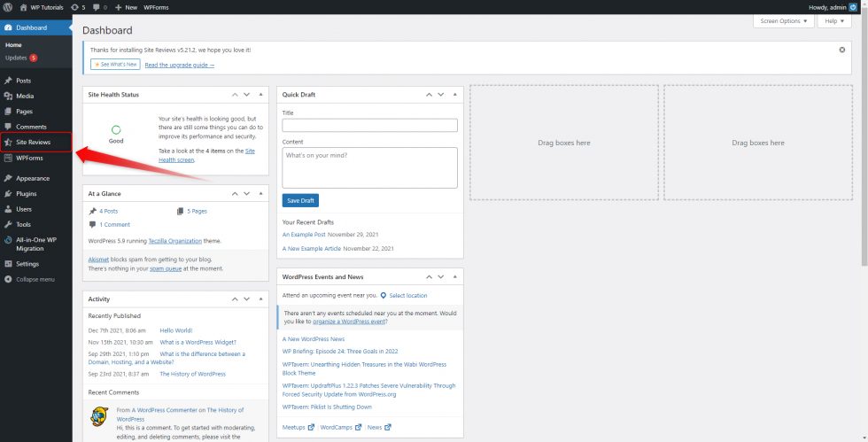This screenshot has height=442, width=868.
Task: Click the external link icon beside WordCamps
Action: [x=358, y=427]
